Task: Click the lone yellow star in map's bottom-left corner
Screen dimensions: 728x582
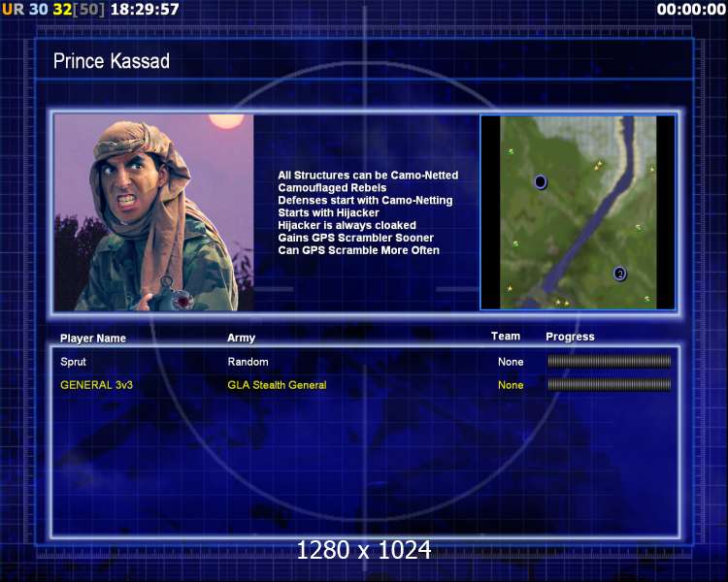Action: (510, 288)
